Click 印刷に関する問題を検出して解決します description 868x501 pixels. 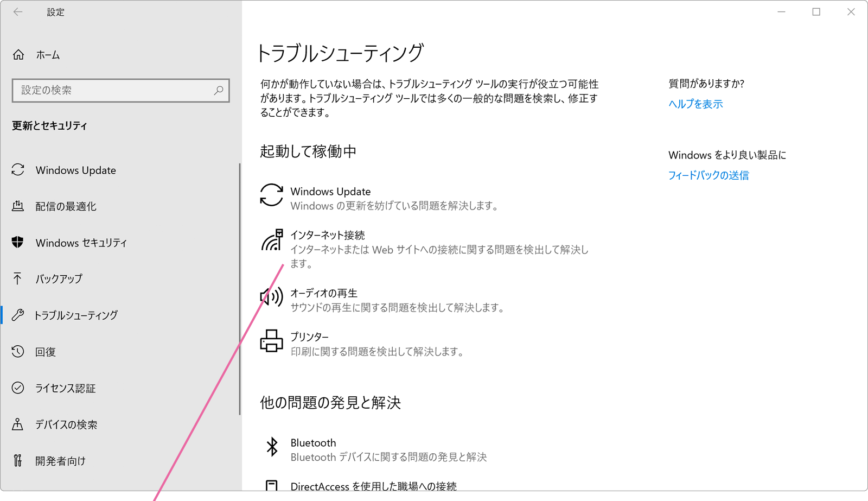[x=379, y=352]
